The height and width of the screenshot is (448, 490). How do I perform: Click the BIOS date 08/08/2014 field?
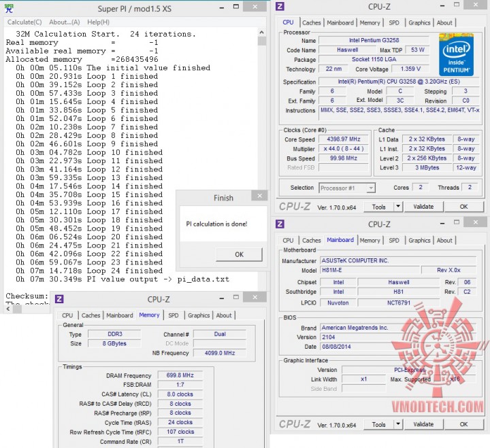click(x=398, y=347)
